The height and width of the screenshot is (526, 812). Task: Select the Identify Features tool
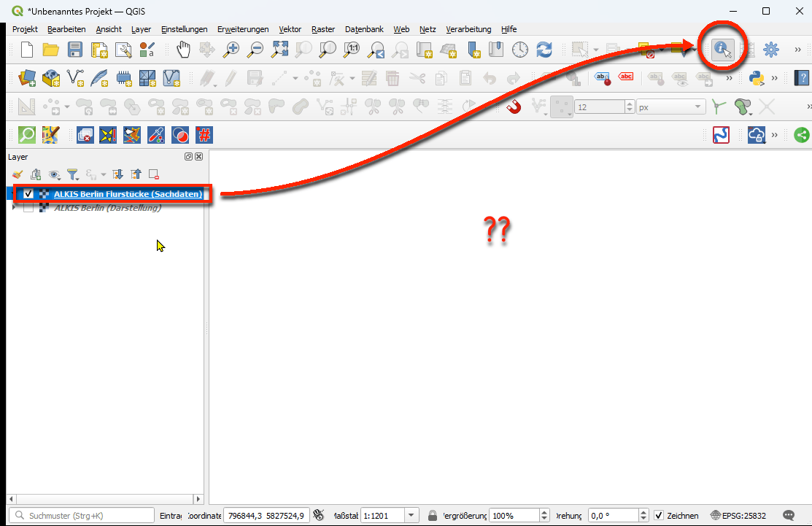[x=722, y=49]
